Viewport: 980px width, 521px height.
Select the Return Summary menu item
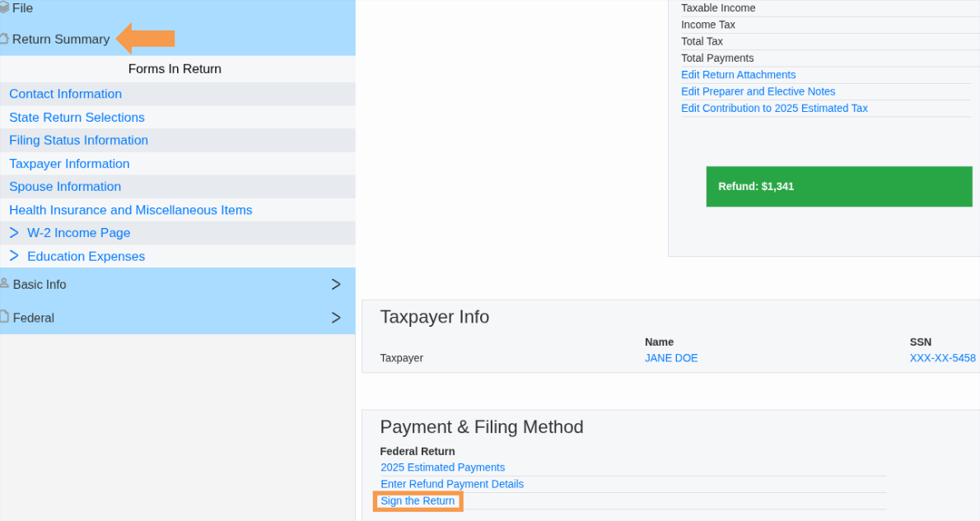60,39
